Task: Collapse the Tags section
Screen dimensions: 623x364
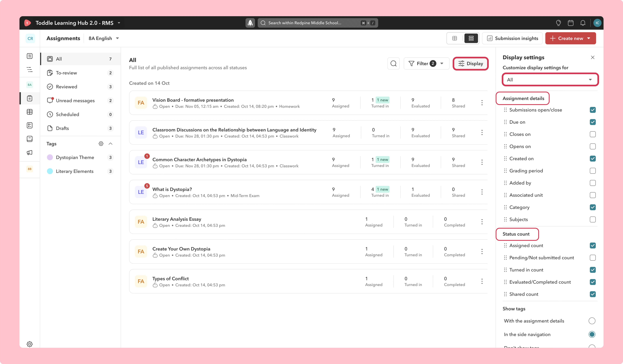Action: tap(111, 144)
